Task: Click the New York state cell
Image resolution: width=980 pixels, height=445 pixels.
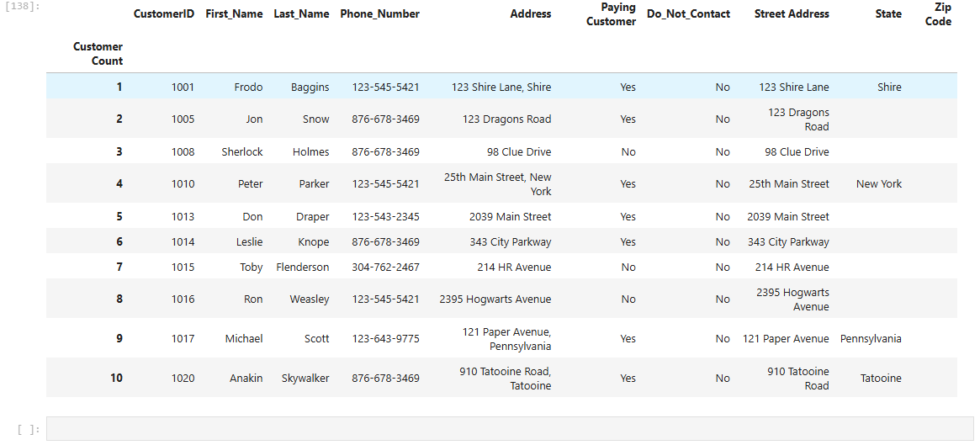Action: point(878,184)
